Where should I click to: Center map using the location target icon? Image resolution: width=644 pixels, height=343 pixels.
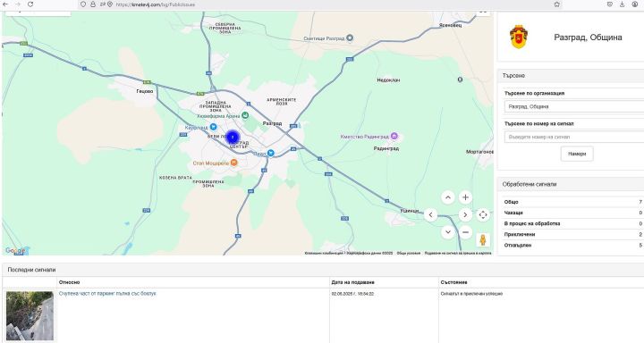pos(483,214)
